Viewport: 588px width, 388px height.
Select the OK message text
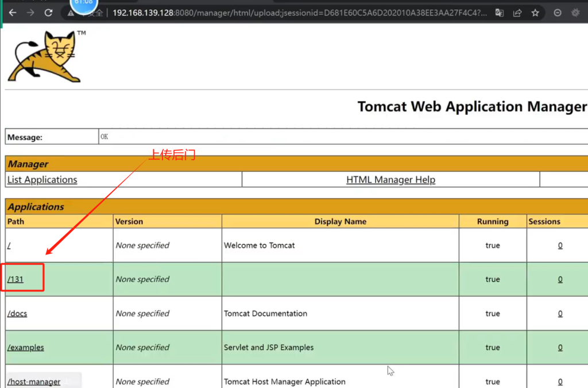click(x=105, y=137)
